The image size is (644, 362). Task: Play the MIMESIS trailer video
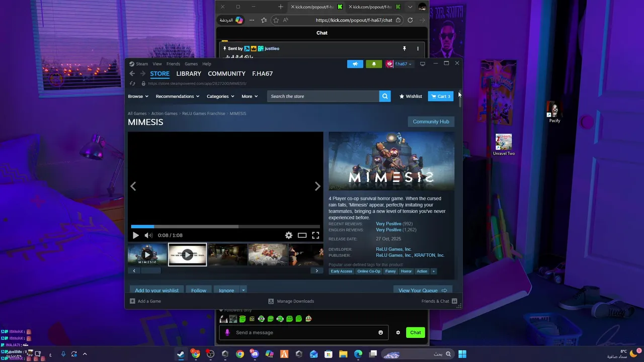click(x=135, y=235)
